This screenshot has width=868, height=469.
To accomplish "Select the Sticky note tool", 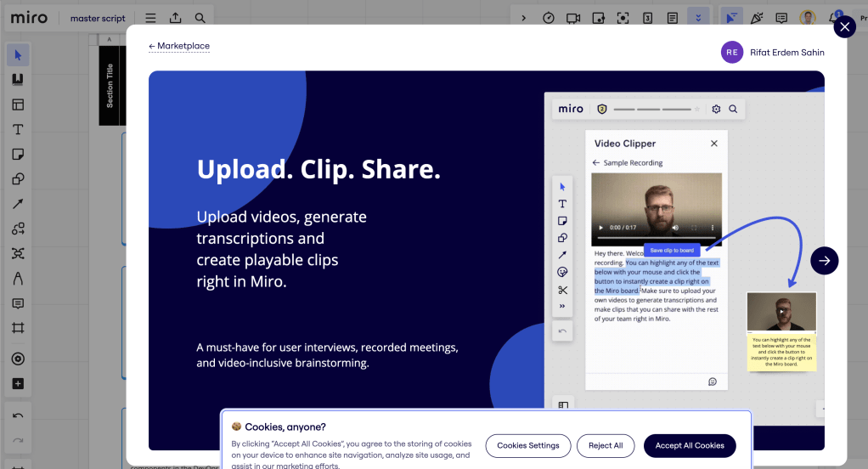I will (x=18, y=154).
